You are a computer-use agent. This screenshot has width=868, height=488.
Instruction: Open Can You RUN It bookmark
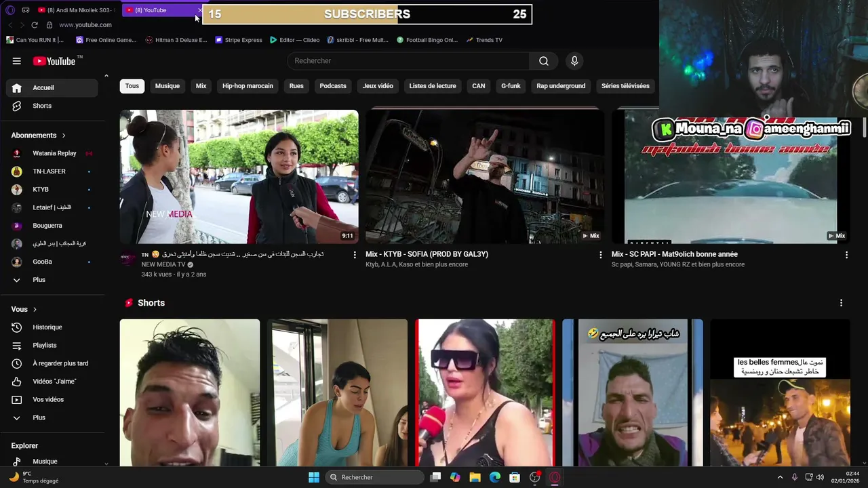35,40
